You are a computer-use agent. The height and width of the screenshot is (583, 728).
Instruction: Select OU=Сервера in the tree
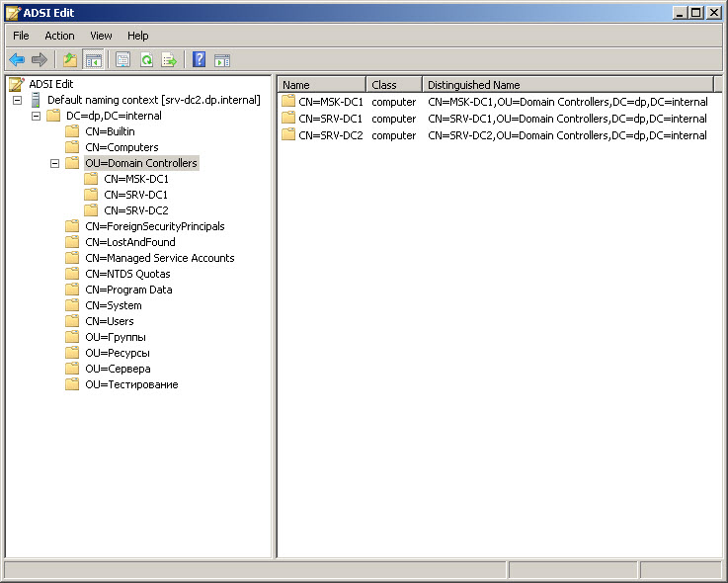[x=118, y=369]
